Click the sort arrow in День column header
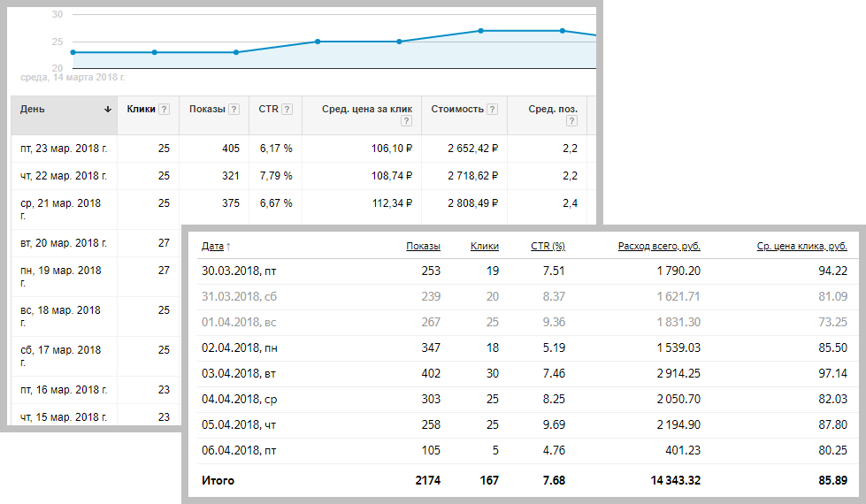866x504 pixels. (108, 110)
